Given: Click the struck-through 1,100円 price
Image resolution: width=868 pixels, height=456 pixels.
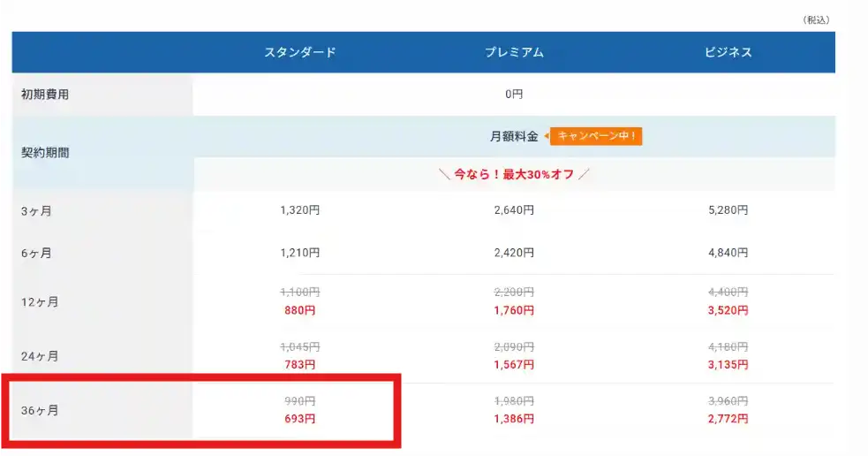Looking at the screenshot, I should pyautogui.click(x=300, y=292).
